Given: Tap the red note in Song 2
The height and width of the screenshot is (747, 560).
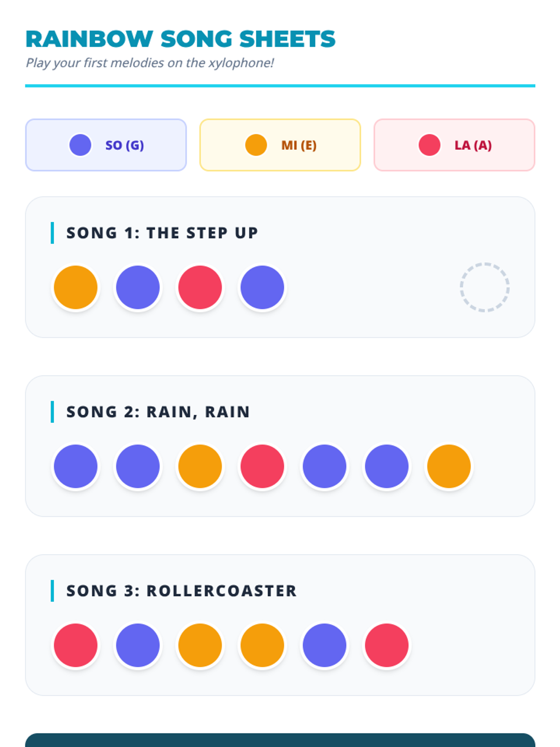Looking at the screenshot, I should pyautogui.click(x=262, y=466).
